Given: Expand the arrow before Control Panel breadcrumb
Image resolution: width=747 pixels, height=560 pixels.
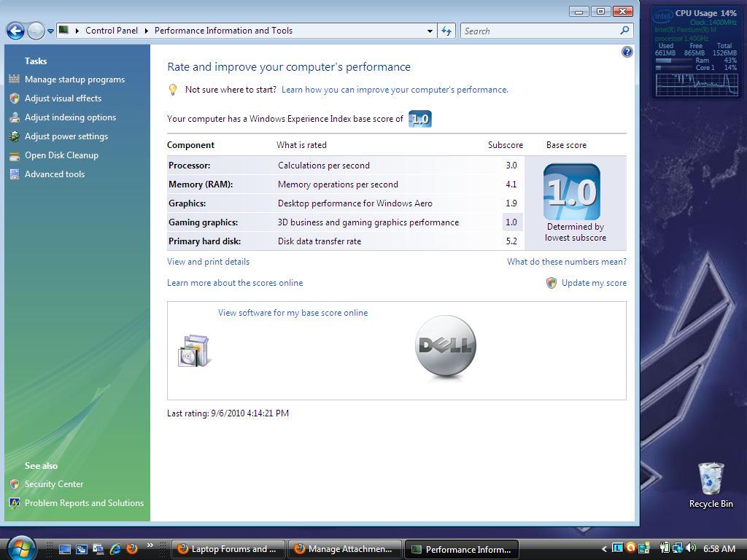Looking at the screenshot, I should 77,31.
